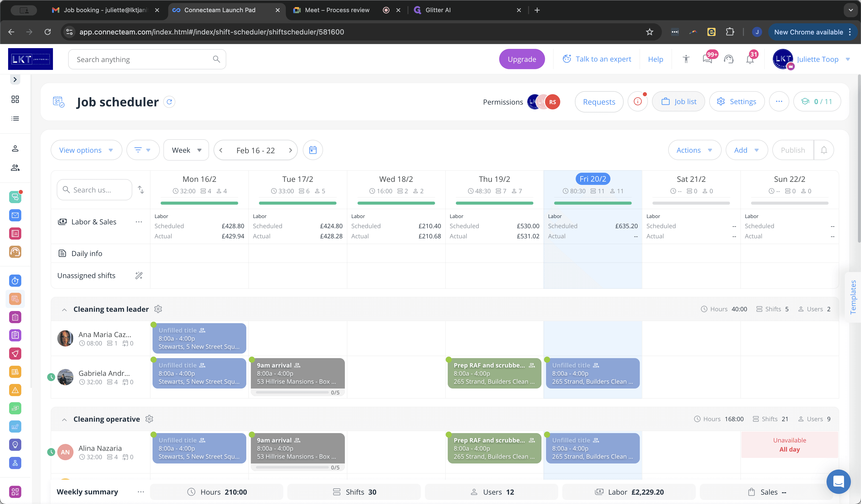
Task: Open the calendar date picker icon
Action: [x=313, y=150]
